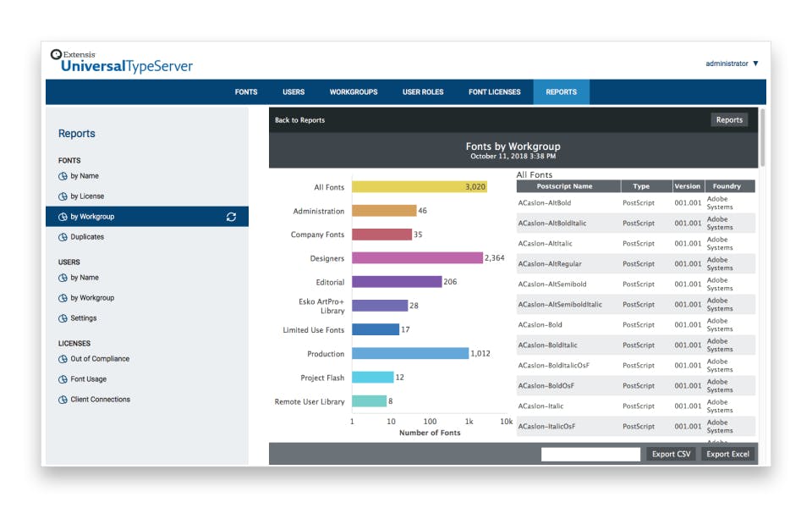Refresh the by Workgroup report
This screenshot has height=508, width=812.
coord(231,217)
